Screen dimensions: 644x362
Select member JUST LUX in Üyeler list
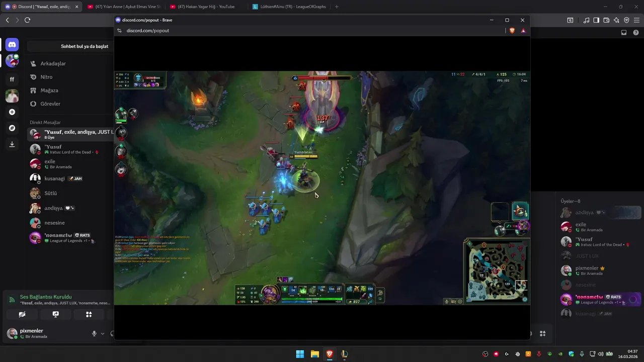pos(600,256)
